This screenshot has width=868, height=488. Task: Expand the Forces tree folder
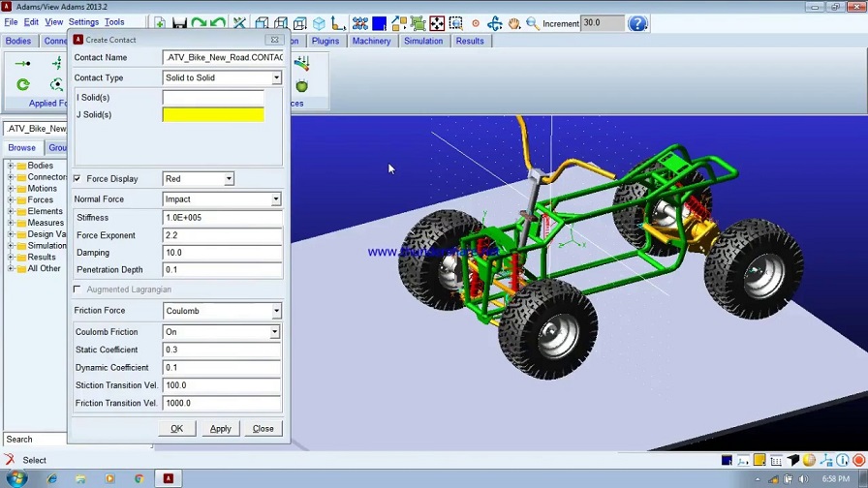click(x=10, y=199)
